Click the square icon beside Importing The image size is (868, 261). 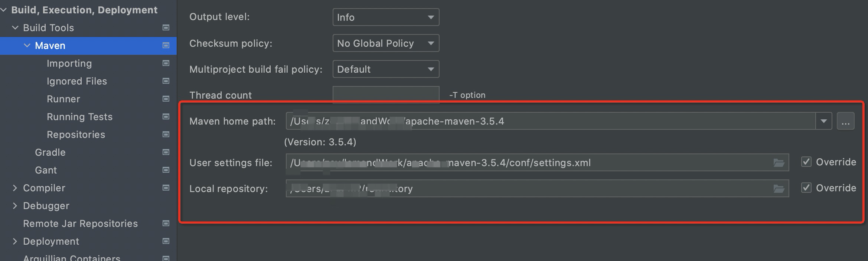pos(165,63)
